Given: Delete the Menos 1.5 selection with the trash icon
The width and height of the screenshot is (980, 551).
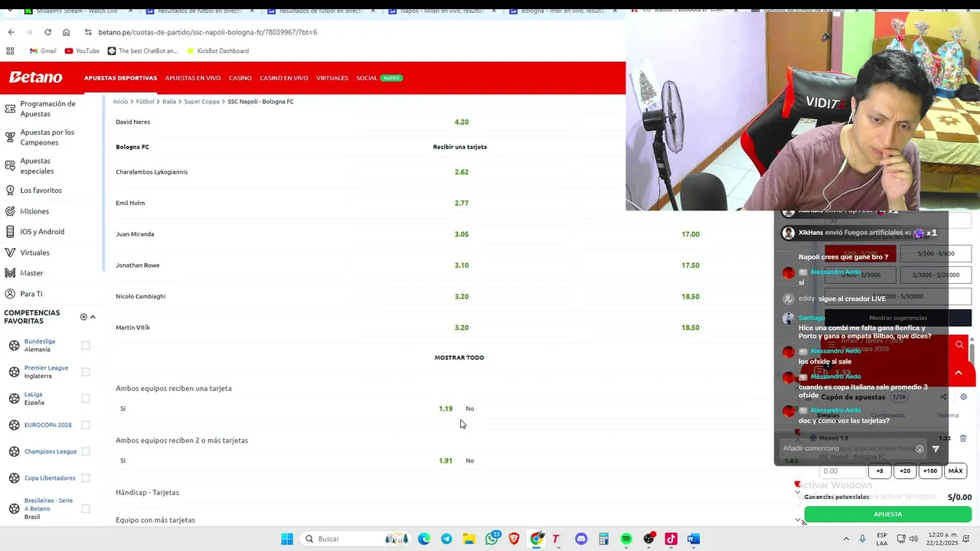Looking at the screenshot, I should click(963, 439).
